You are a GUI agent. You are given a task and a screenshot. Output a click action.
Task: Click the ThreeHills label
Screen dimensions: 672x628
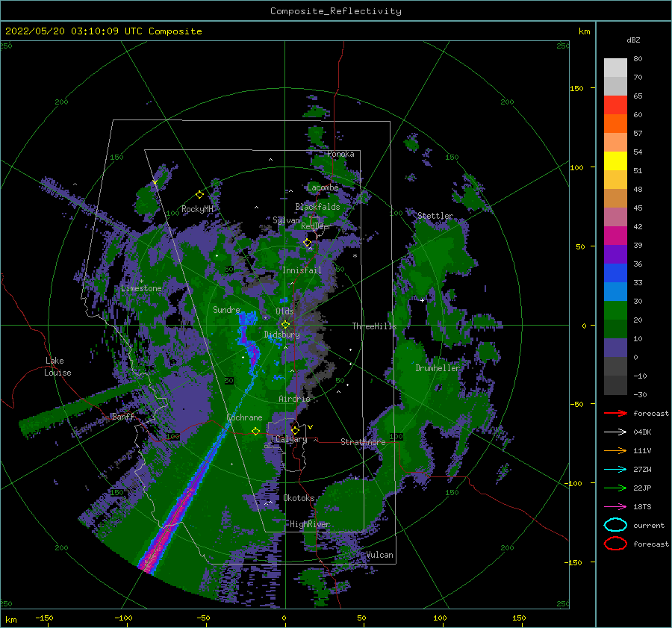coord(374,326)
